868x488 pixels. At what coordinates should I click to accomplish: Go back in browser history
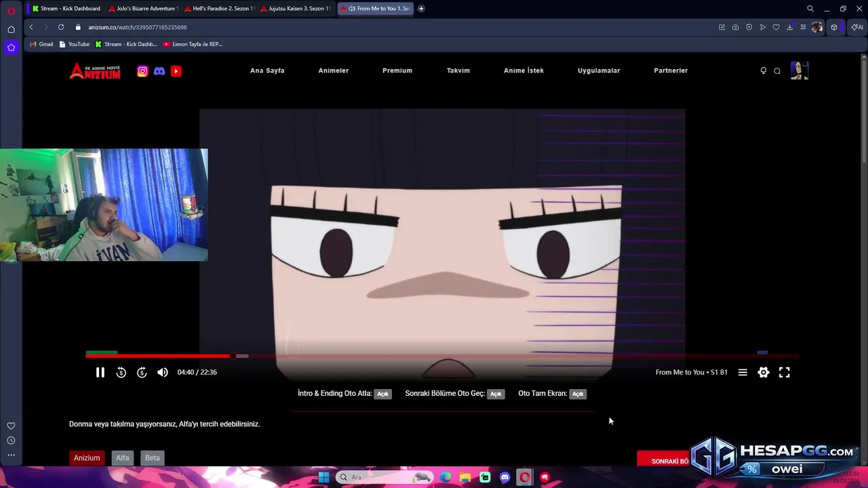(31, 27)
